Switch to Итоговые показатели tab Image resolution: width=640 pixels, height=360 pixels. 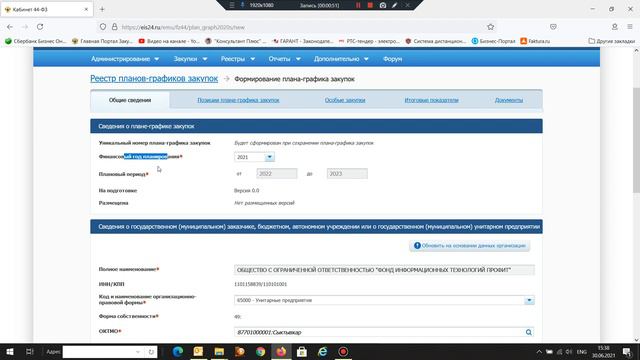(x=431, y=100)
